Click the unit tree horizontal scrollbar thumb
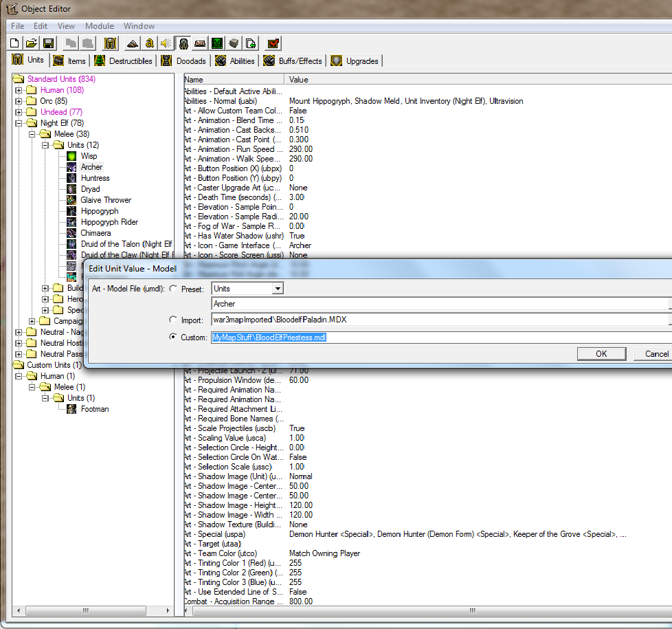Viewport: 672px width, 629px height. [x=86, y=610]
